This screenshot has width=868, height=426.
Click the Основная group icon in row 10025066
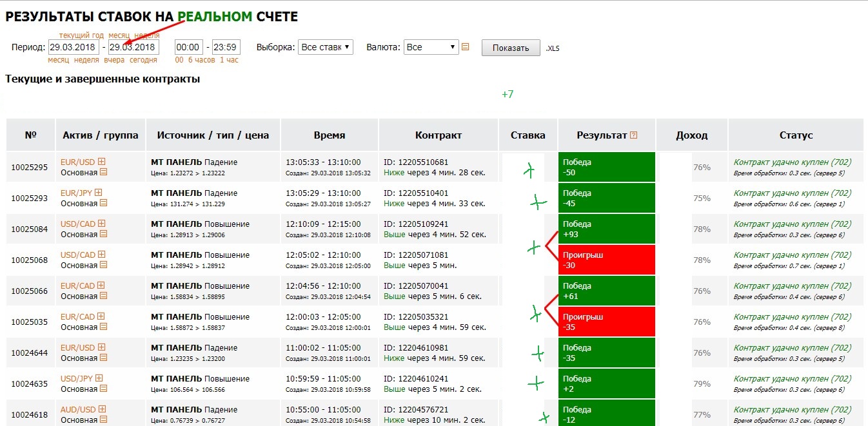104,296
